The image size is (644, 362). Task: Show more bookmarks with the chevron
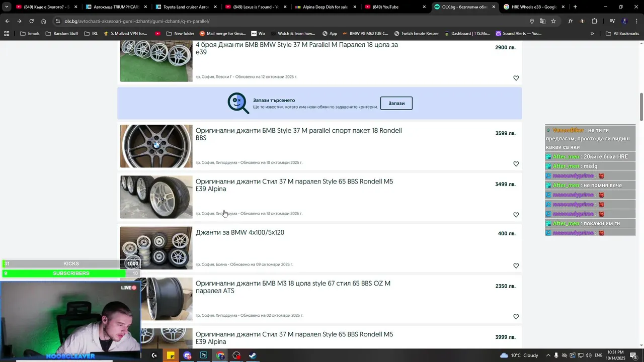[x=592, y=33]
